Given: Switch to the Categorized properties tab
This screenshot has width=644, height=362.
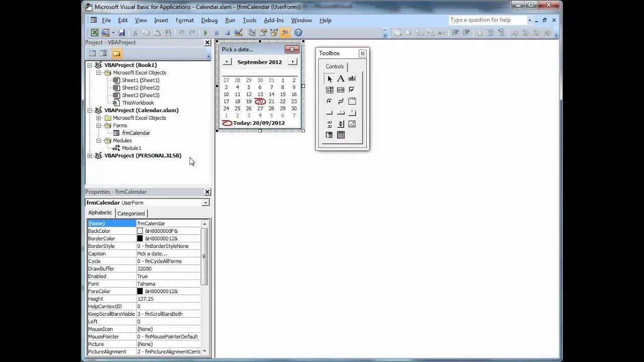Looking at the screenshot, I should click(x=131, y=213).
